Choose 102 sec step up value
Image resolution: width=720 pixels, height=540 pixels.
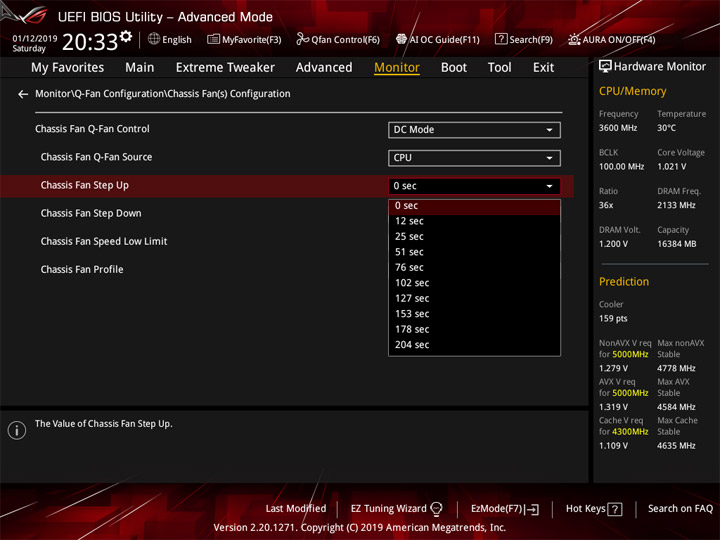(x=474, y=283)
